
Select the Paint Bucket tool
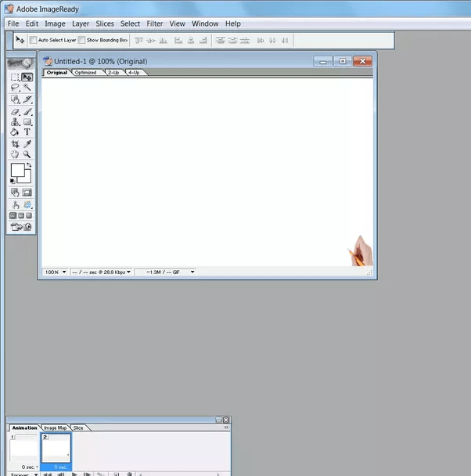click(x=15, y=132)
